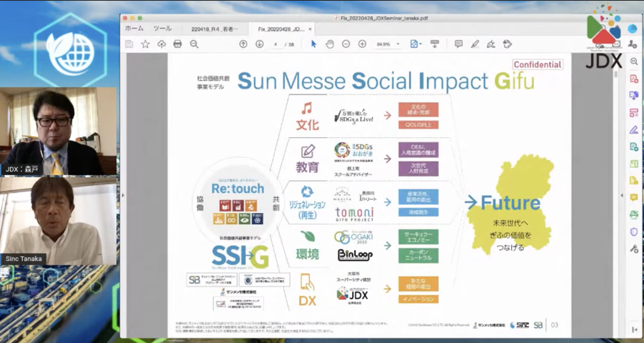Image resolution: width=644 pixels, height=343 pixels.
Task: Click the share user icon top right
Action: click(632, 44)
